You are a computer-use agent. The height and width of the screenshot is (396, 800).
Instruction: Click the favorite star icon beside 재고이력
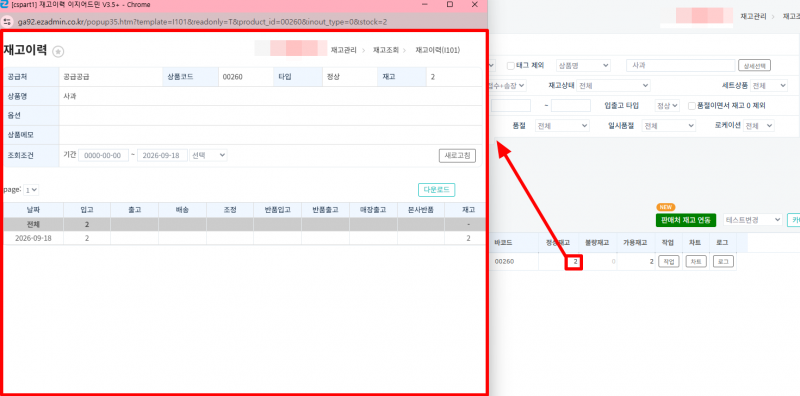[x=59, y=51]
